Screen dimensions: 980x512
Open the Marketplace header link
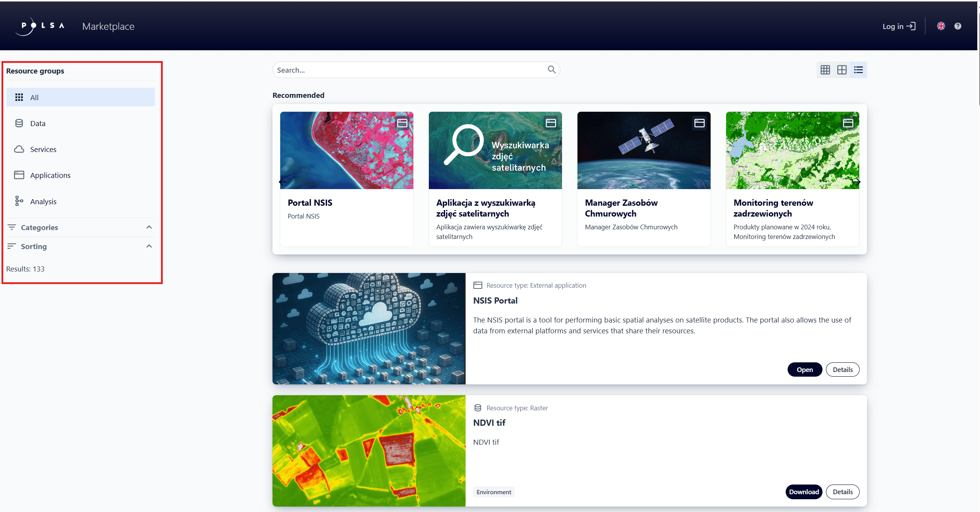click(108, 26)
